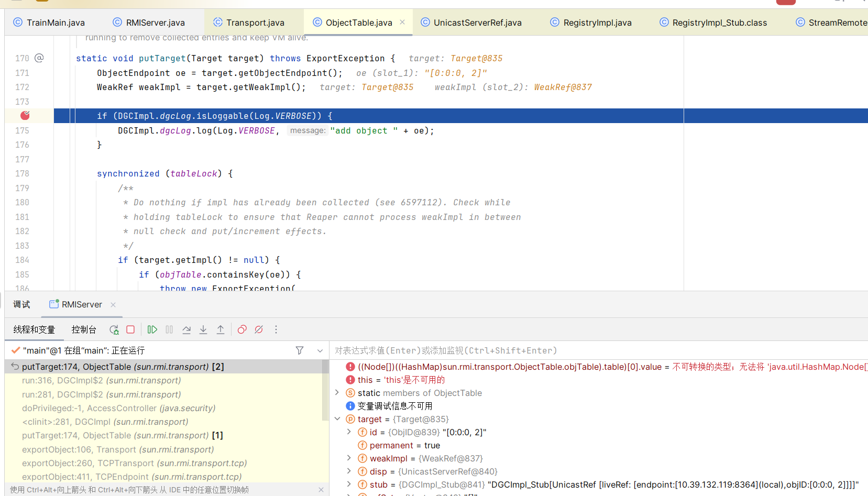
Task: Open the thread selector dropdown arrow
Action: [x=320, y=350]
